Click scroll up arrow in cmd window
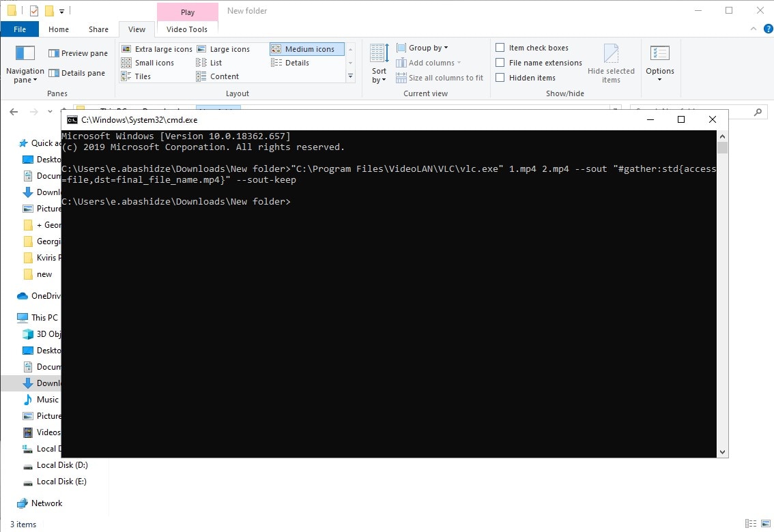 (722, 136)
